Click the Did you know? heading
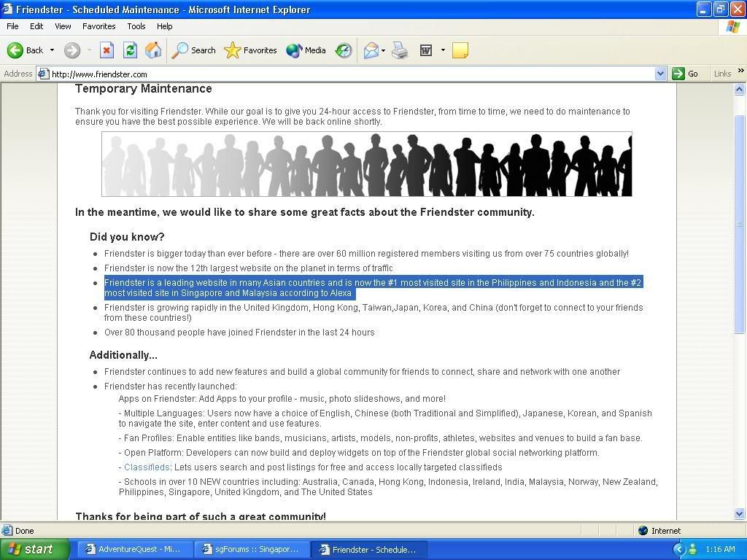The image size is (747, 560). (127, 237)
